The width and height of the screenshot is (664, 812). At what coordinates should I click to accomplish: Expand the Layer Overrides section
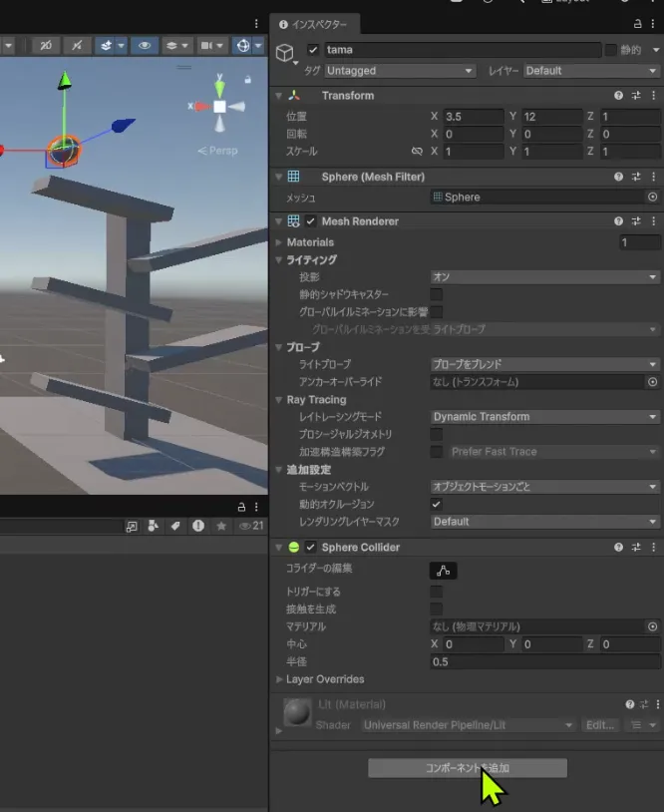278,679
